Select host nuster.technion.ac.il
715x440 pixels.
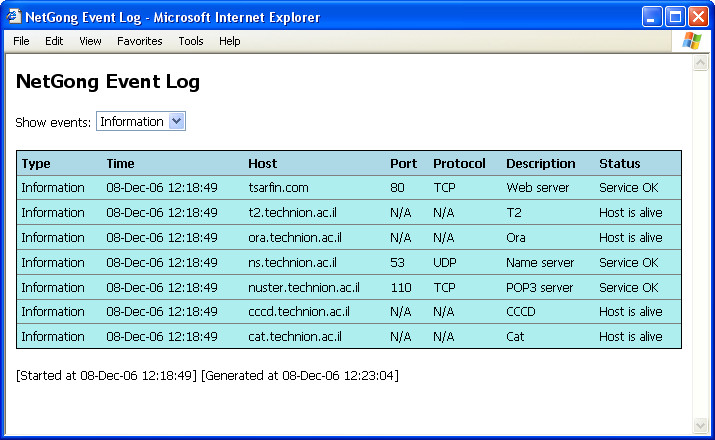(304, 288)
